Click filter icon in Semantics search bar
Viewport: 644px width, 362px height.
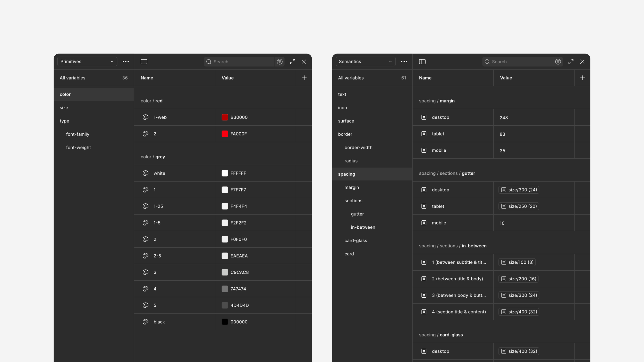coord(558,62)
